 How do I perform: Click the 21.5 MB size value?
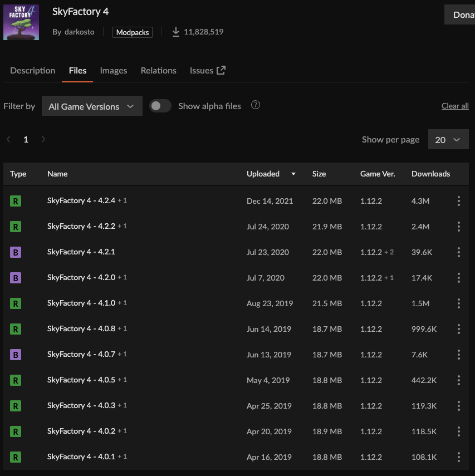click(327, 303)
